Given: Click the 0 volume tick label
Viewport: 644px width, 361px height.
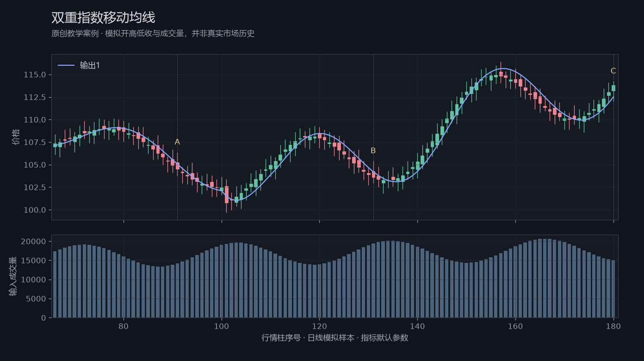Looking at the screenshot, I should point(43,318).
